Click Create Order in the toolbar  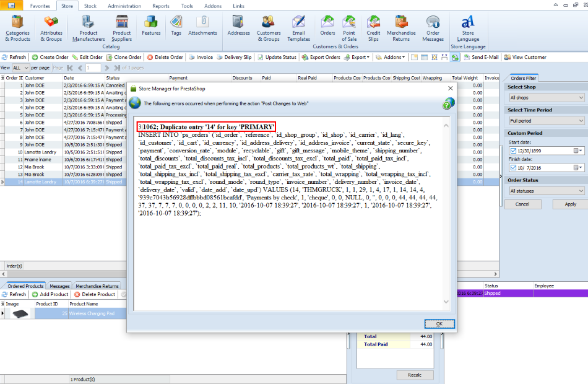(50, 57)
